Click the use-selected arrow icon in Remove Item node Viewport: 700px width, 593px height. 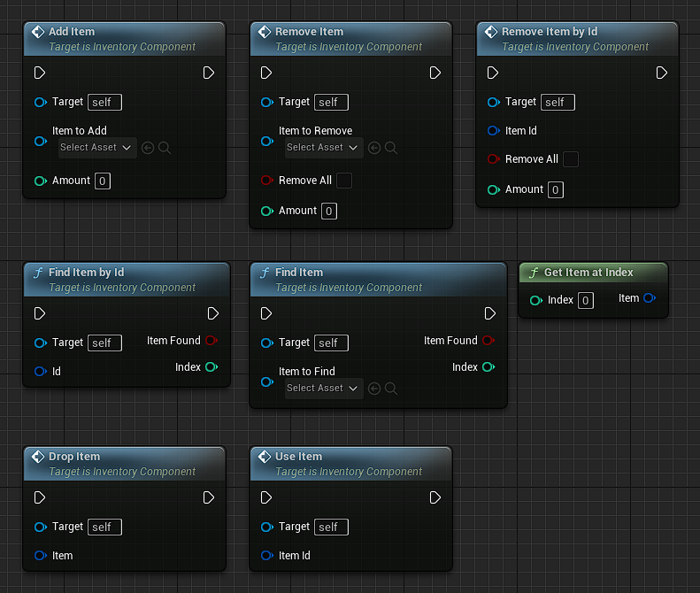pyautogui.click(x=373, y=148)
